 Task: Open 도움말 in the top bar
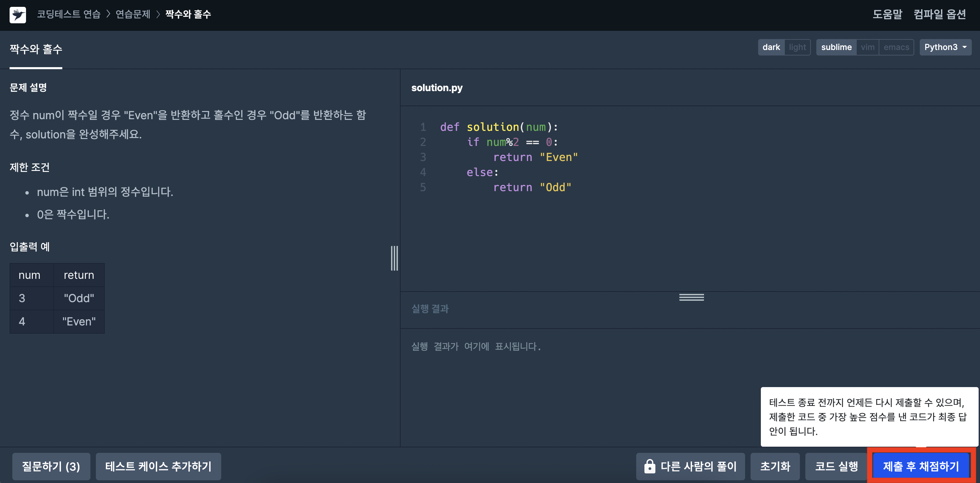click(x=887, y=14)
